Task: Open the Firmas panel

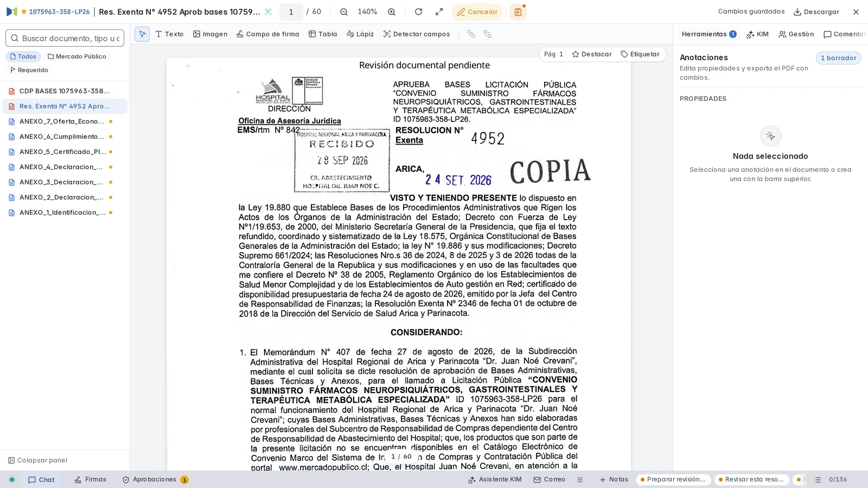Action: (x=91, y=480)
